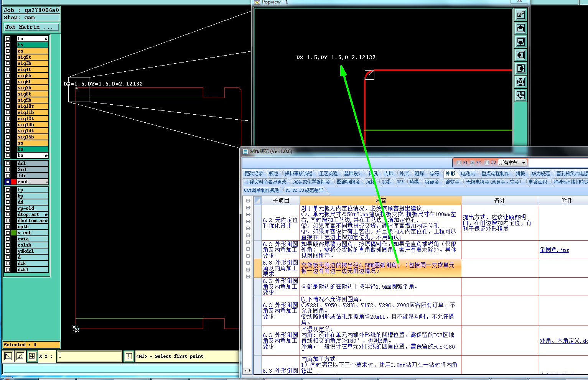
Task: Click the exclamation mark icon near X Y field
Action: [129, 356]
